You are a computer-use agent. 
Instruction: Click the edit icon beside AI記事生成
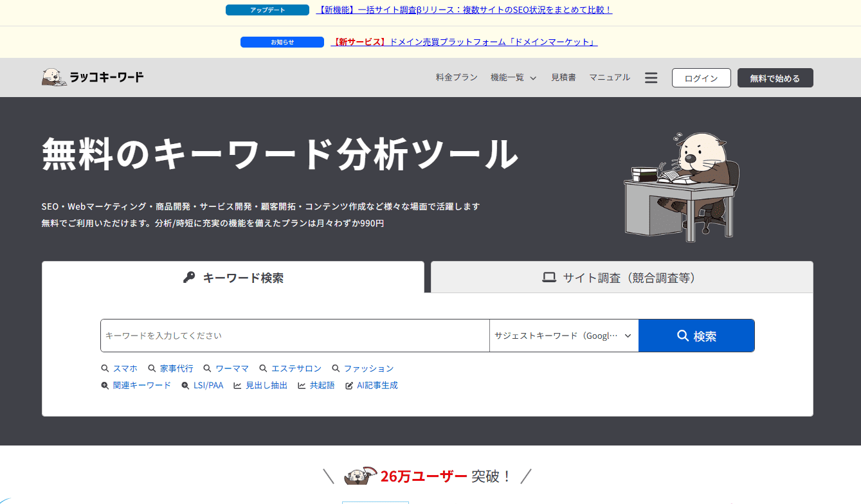[349, 386]
